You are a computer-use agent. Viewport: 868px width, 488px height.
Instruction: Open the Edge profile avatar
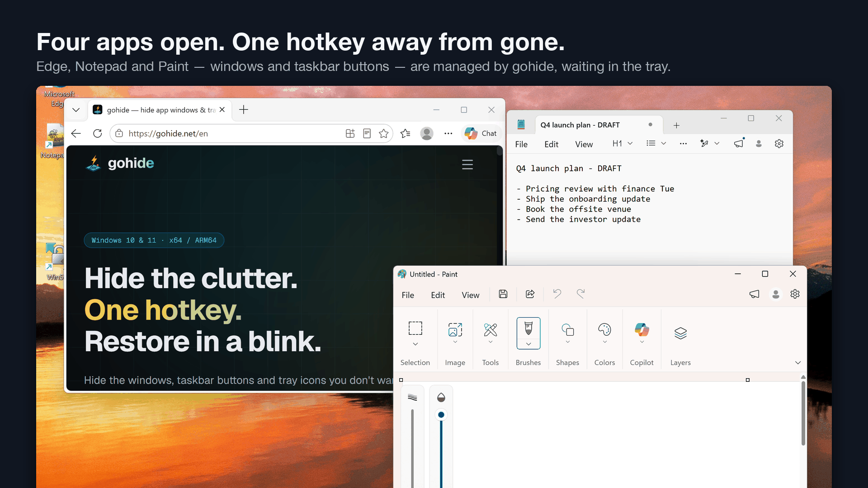tap(427, 133)
